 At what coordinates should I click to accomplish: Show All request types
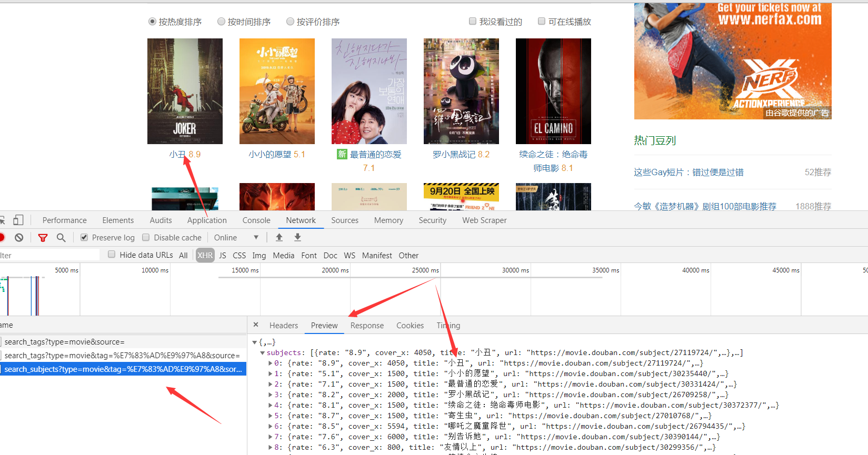(183, 255)
